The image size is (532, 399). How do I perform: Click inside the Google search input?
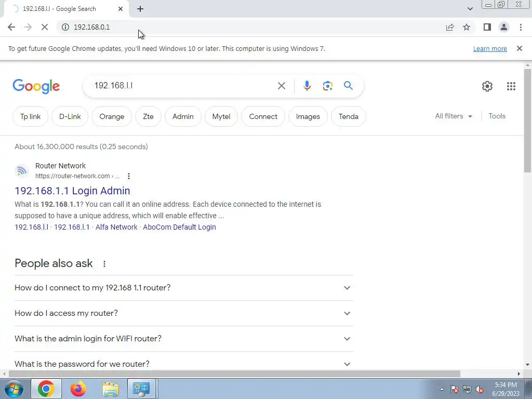(183, 86)
